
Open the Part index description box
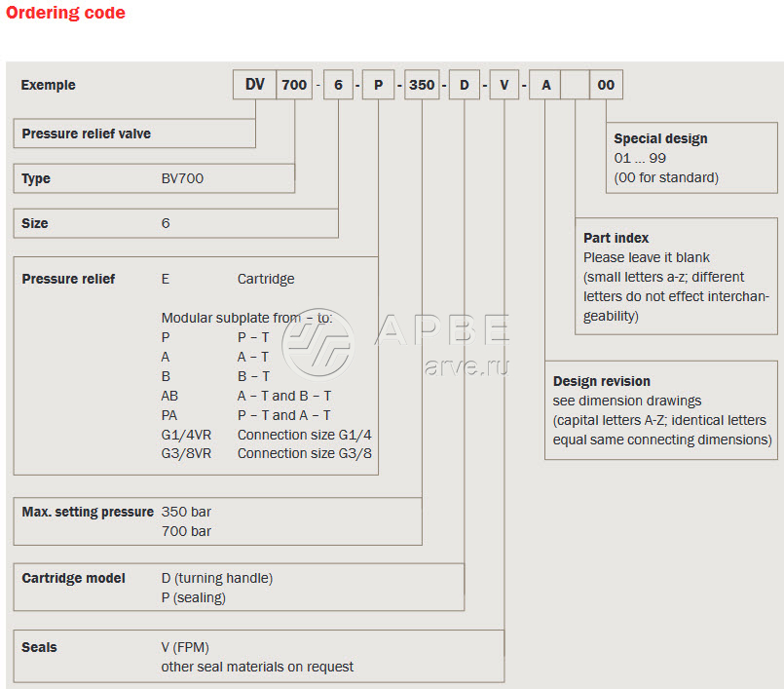pyautogui.click(x=676, y=278)
